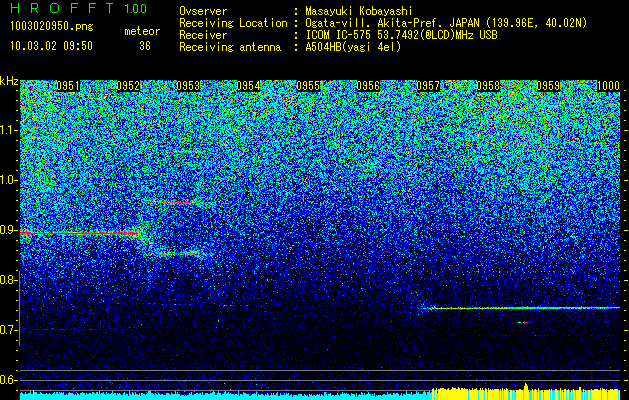Click the 0.6 kHz axis label

[x=8, y=380]
